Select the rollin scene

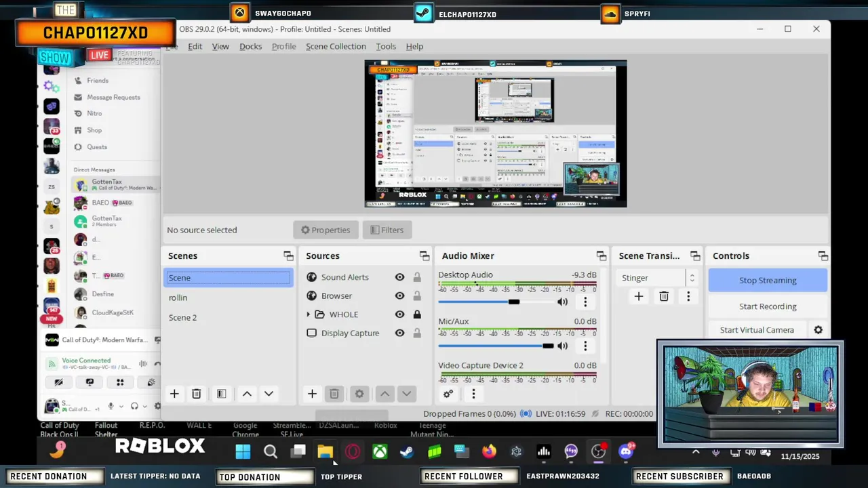[x=229, y=298]
